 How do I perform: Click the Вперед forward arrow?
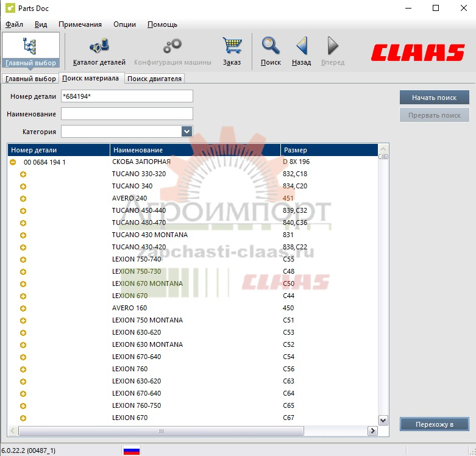333,52
